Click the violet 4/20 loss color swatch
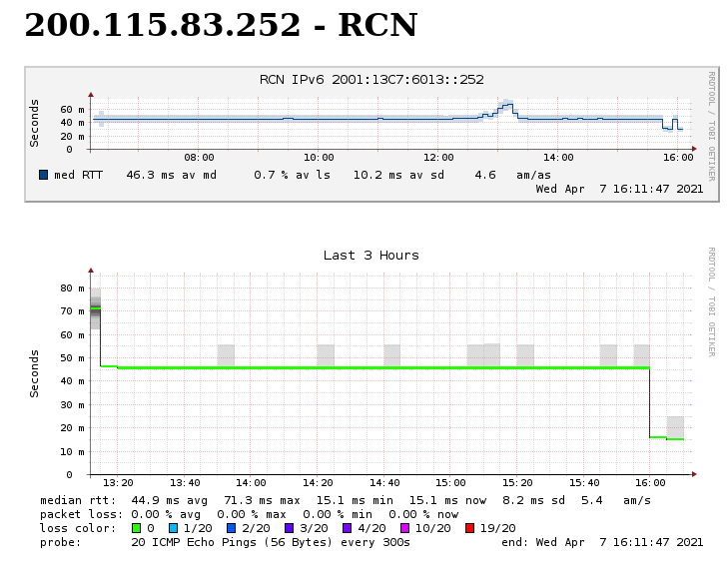The width and height of the screenshot is (728, 577). point(347,528)
